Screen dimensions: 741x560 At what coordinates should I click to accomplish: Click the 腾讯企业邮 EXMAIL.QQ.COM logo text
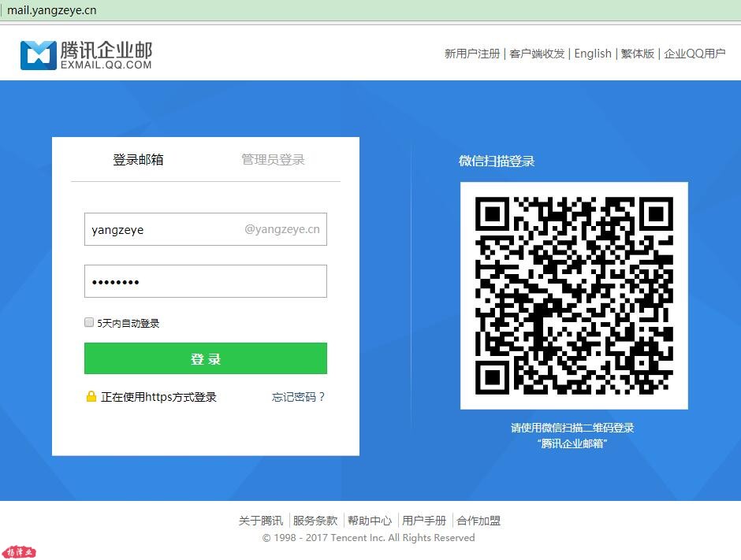106,55
